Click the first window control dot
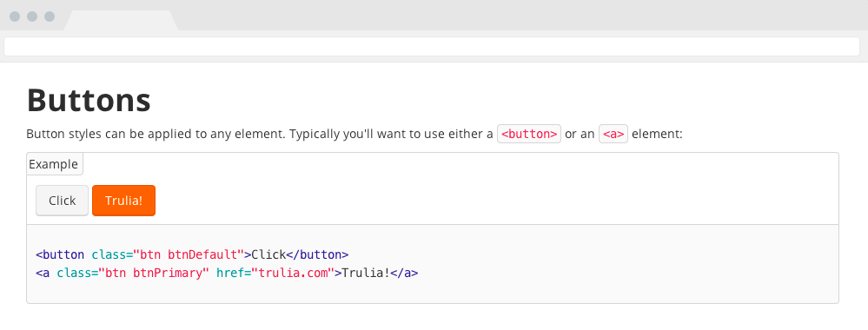 (x=15, y=16)
